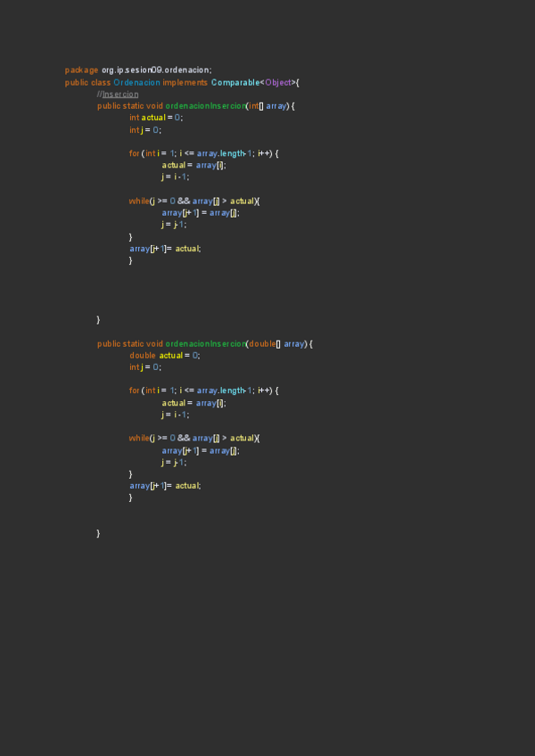This screenshot has width=535, height=756.
Task: Click the class name 'Ordenacion'
Action: point(136,82)
